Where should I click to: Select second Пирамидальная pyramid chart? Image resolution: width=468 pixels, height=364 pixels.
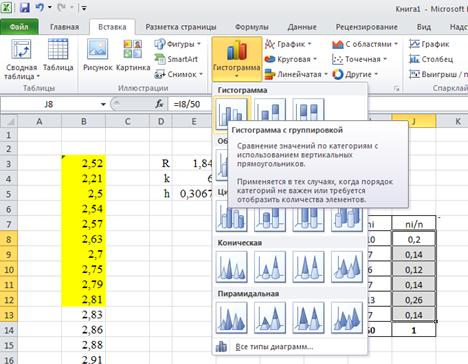[270, 318]
